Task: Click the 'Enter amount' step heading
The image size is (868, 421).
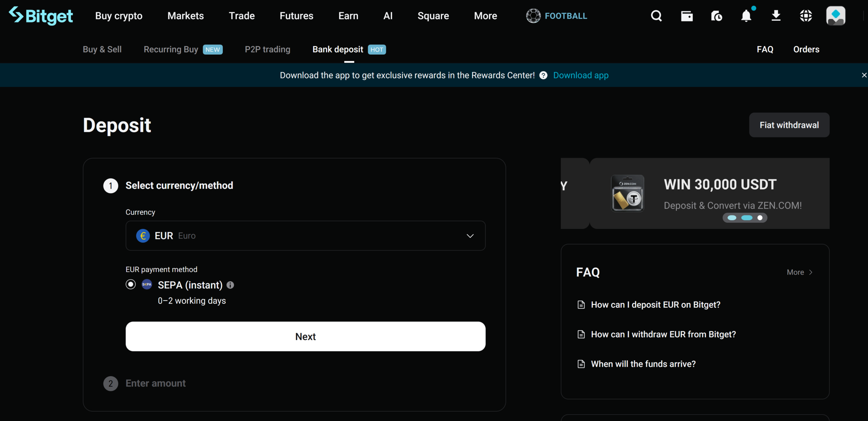Action: (x=156, y=383)
